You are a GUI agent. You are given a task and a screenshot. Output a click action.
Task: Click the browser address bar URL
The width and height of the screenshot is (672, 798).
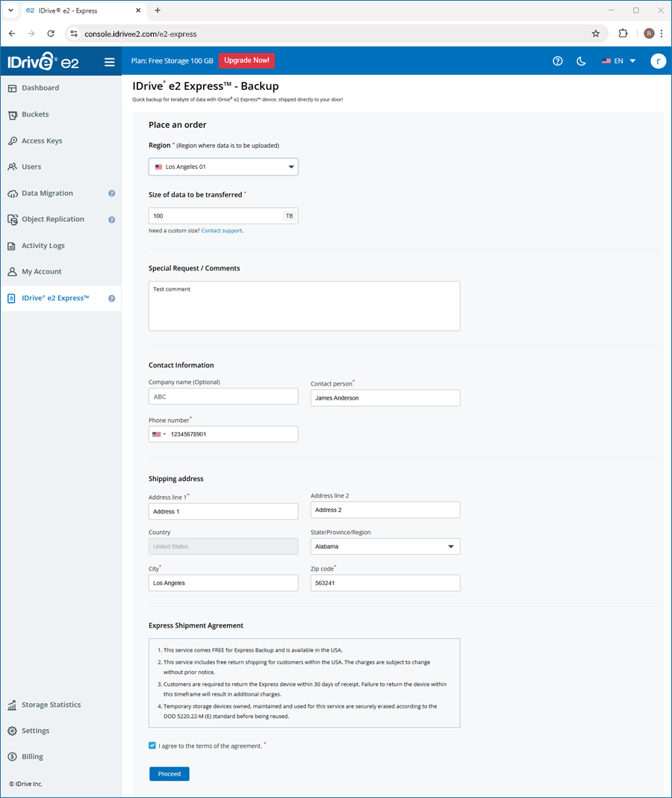[140, 34]
